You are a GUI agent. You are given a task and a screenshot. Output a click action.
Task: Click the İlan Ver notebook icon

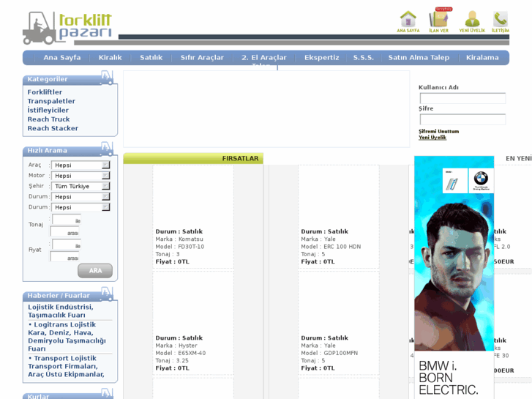[x=438, y=18]
